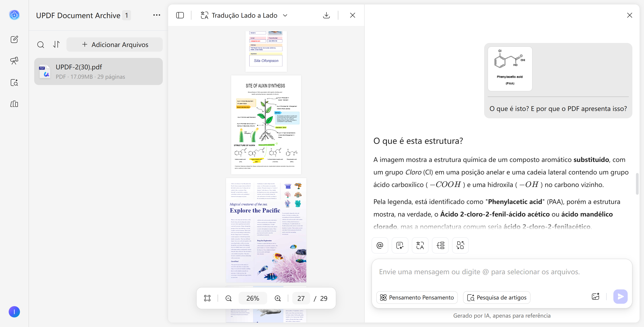Image resolution: width=644 pixels, height=327 pixels.
Task: Click the translate icon above message box
Action: (x=420, y=245)
